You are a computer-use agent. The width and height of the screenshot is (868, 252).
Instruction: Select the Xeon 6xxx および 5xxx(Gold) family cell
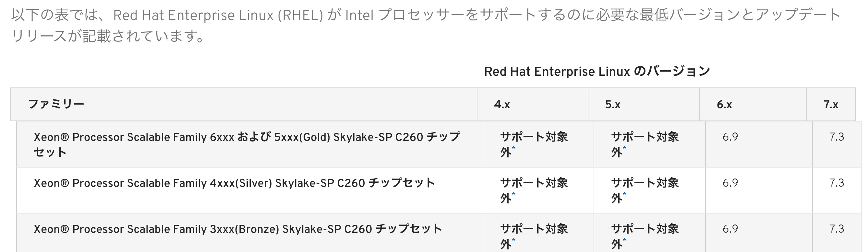click(x=247, y=144)
